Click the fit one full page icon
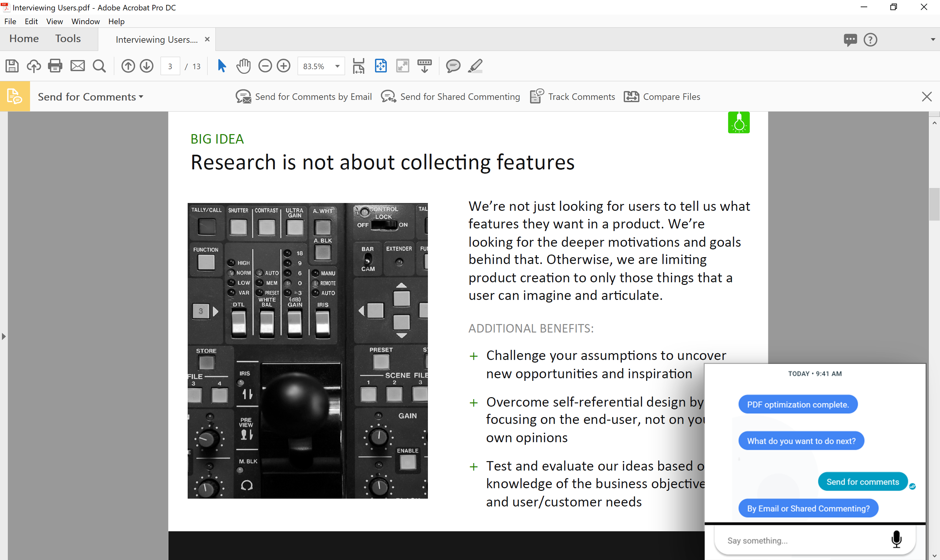 coord(380,66)
